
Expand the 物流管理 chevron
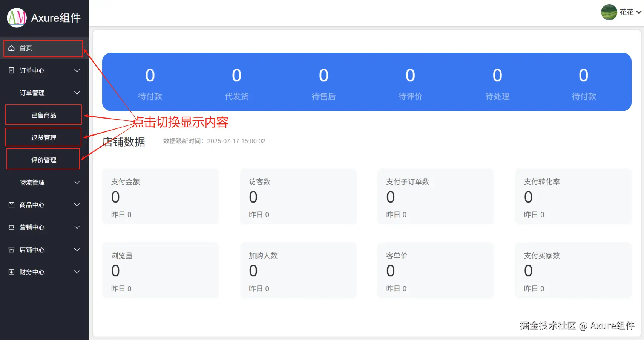(x=77, y=182)
